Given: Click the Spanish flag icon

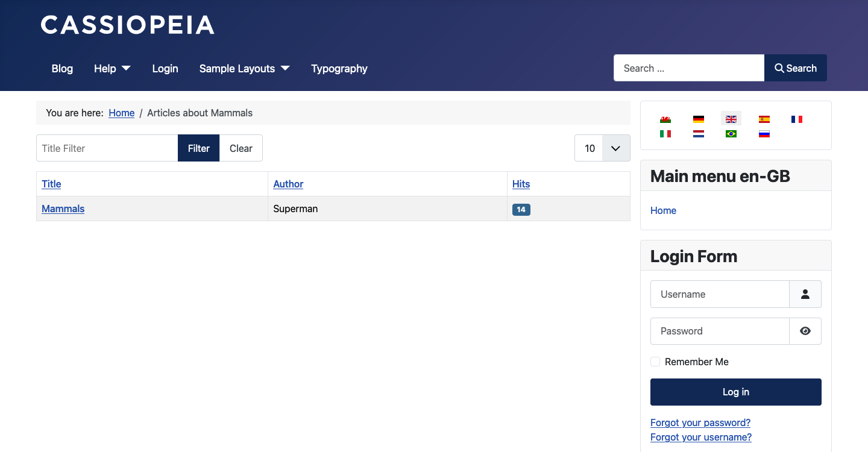Looking at the screenshot, I should pos(764,119).
